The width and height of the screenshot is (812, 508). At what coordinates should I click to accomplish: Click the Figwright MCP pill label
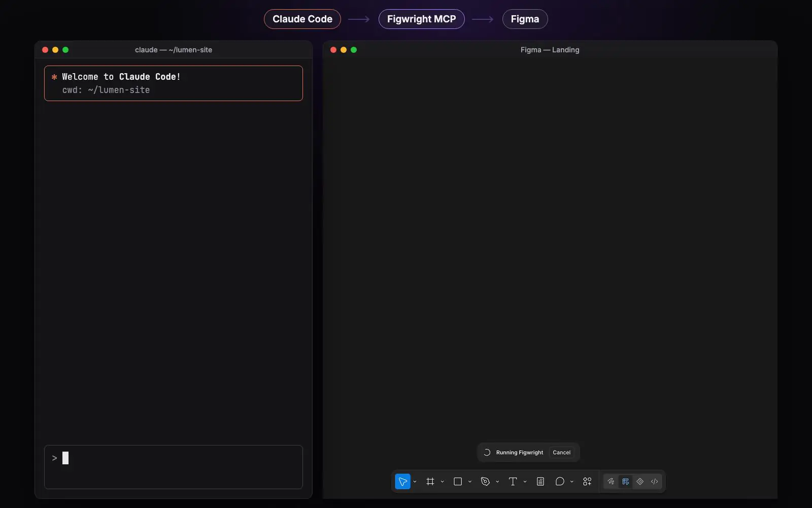[x=422, y=19]
